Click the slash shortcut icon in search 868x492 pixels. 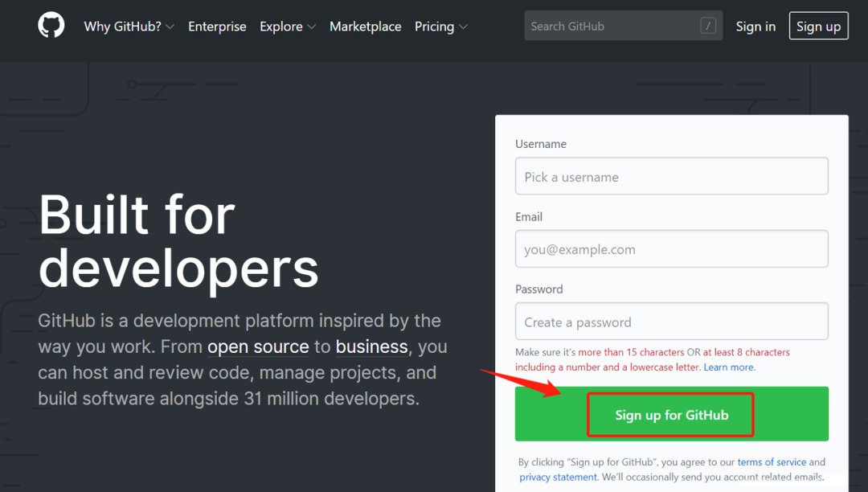(707, 26)
